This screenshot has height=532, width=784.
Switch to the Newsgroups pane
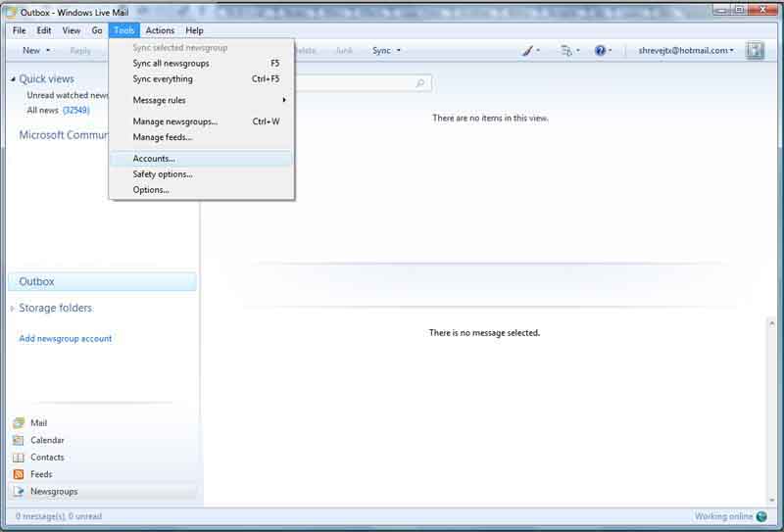pos(54,492)
